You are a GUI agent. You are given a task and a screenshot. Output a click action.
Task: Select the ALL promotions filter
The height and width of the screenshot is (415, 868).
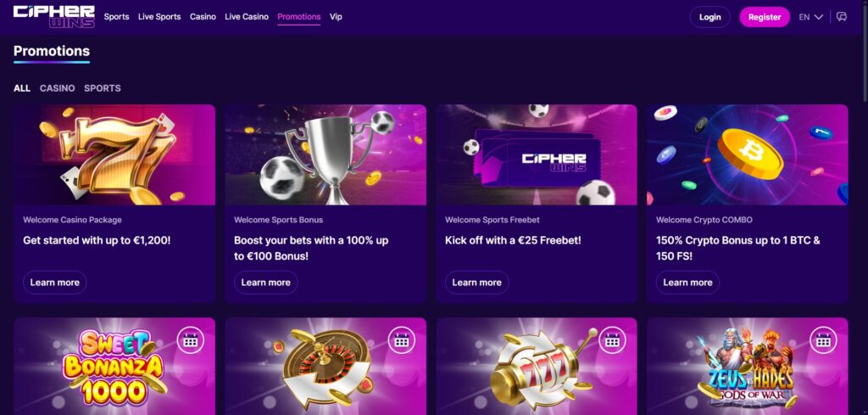[22, 88]
